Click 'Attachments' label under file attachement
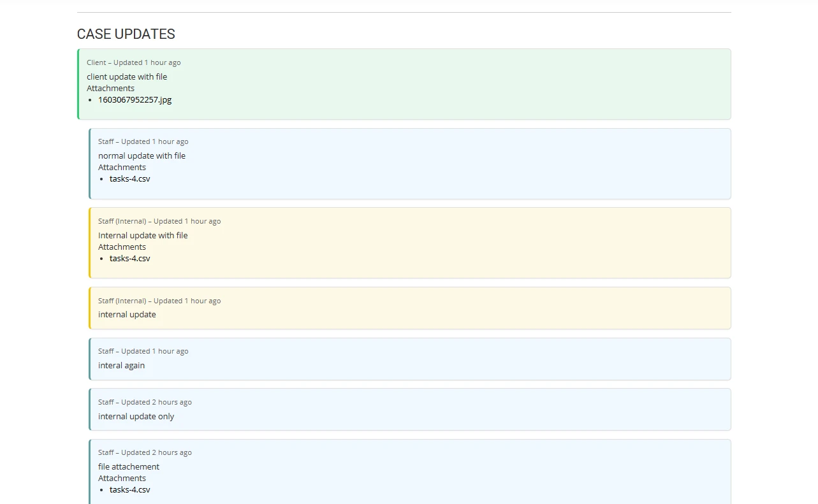The image size is (818, 504). 122,479
